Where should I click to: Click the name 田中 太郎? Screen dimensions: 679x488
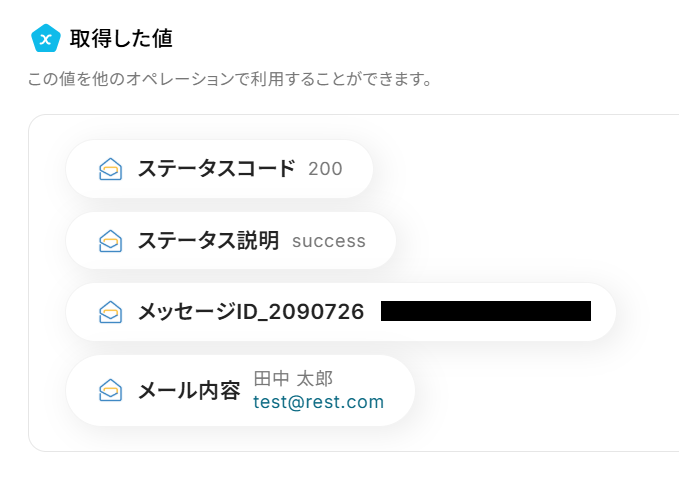point(293,378)
